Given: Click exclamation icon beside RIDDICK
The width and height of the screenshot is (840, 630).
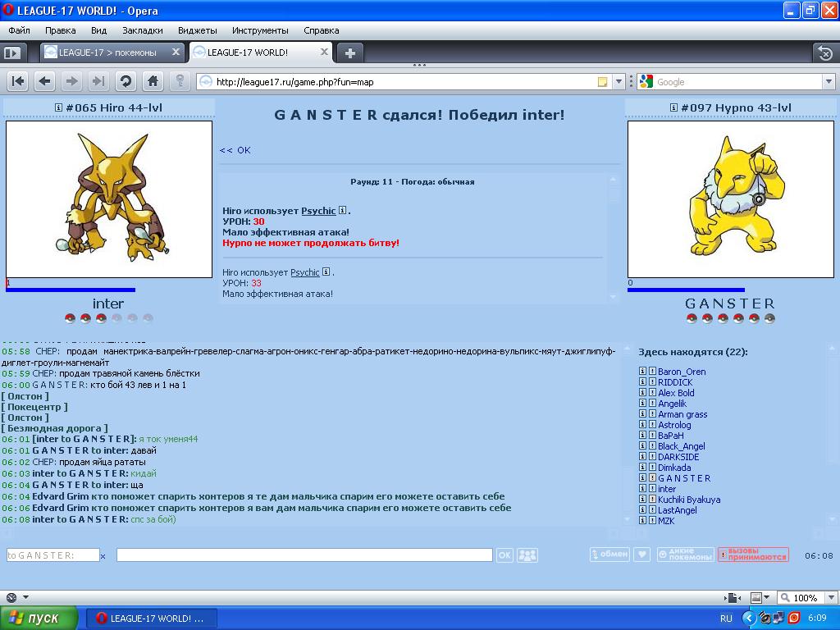Looking at the screenshot, I should 652,382.
